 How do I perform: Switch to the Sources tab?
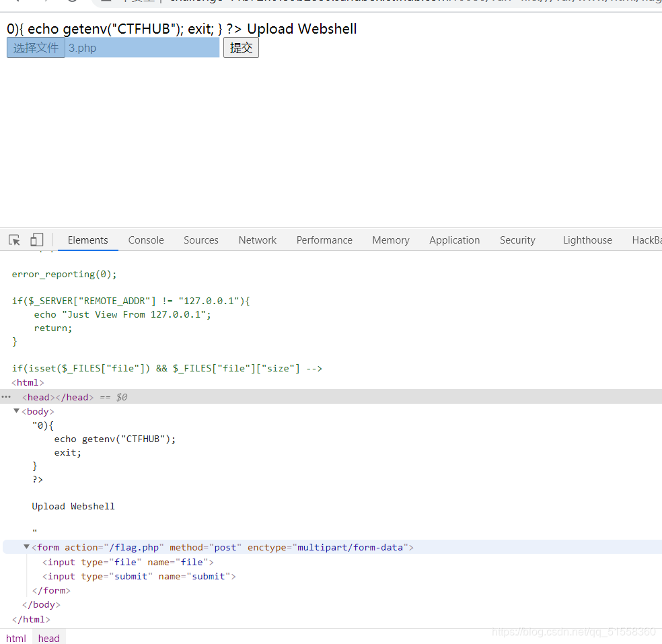(201, 240)
